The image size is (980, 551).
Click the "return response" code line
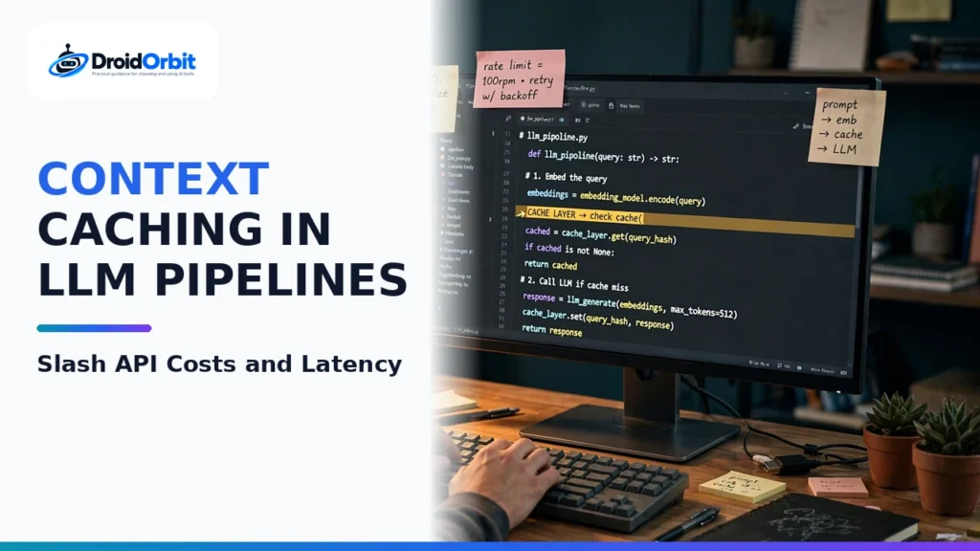[551, 330]
